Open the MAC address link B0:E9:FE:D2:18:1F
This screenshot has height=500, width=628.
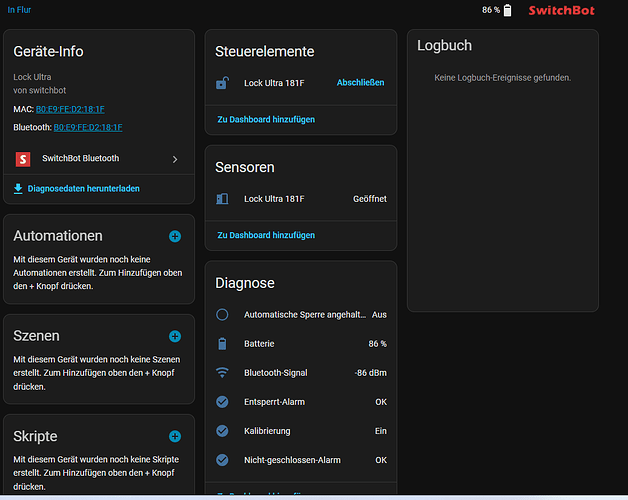70,109
